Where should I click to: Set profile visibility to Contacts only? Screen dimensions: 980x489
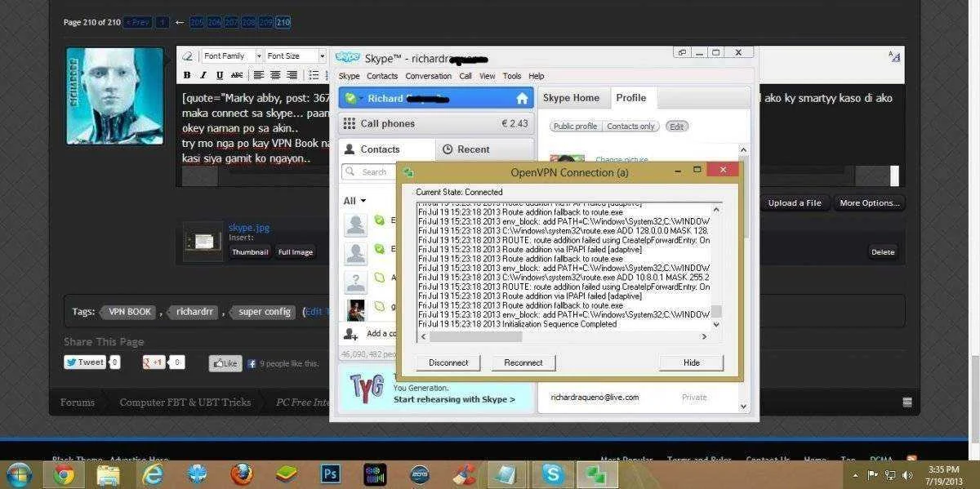[630, 127]
